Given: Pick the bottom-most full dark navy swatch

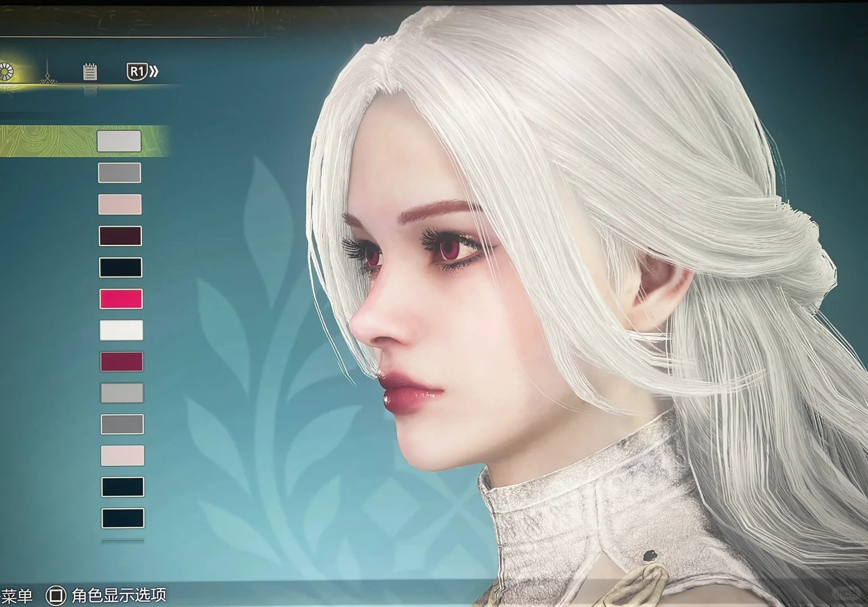Looking at the screenshot, I should (x=123, y=518).
